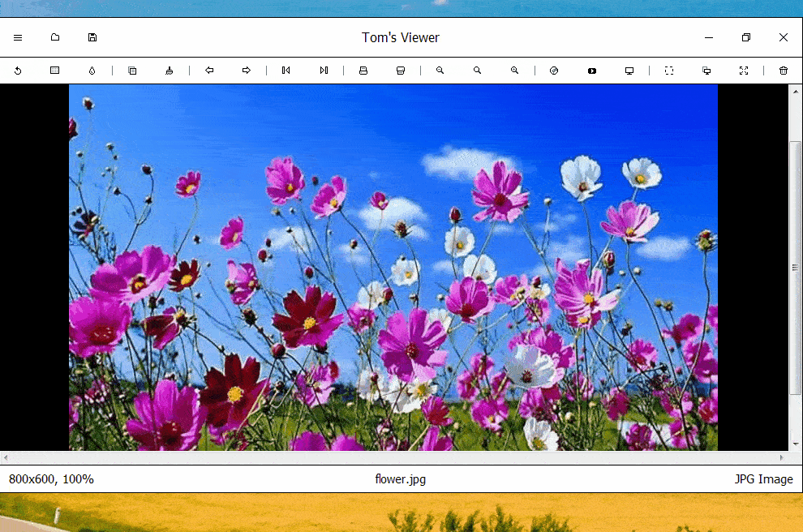Click the "Tom's Viewer" window title
This screenshot has height=532, width=803.
[401, 37]
